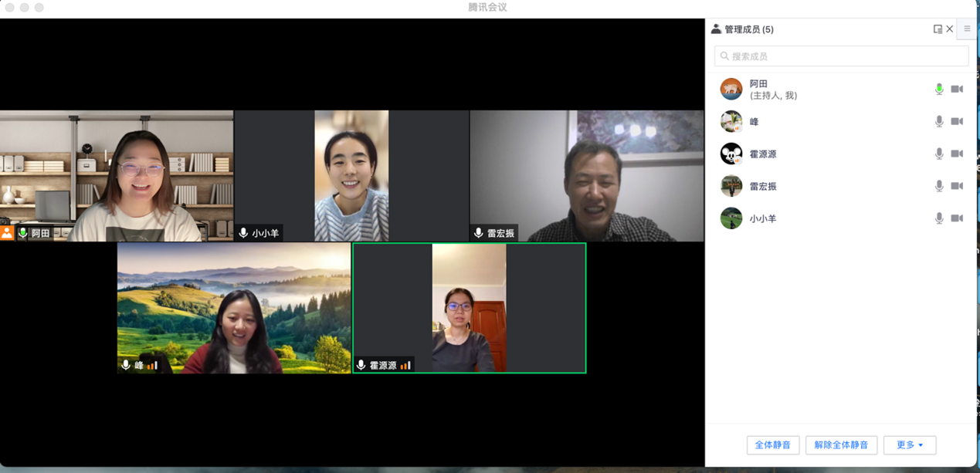
Task: Click the 搜索成员 search field
Action: pyautogui.click(x=841, y=56)
